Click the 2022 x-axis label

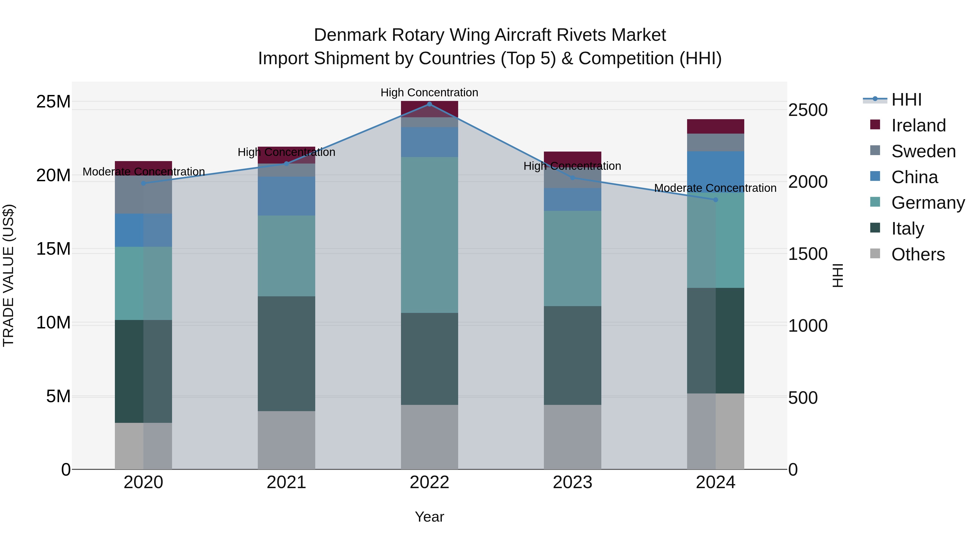[x=430, y=482]
